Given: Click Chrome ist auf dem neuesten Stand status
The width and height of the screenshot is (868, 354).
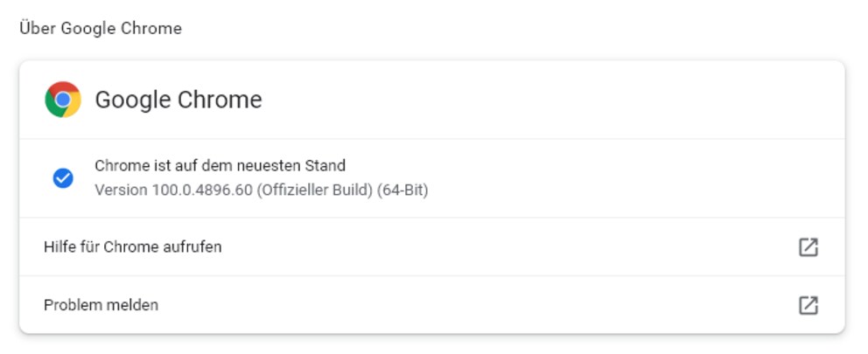Looking at the screenshot, I should (x=220, y=165).
